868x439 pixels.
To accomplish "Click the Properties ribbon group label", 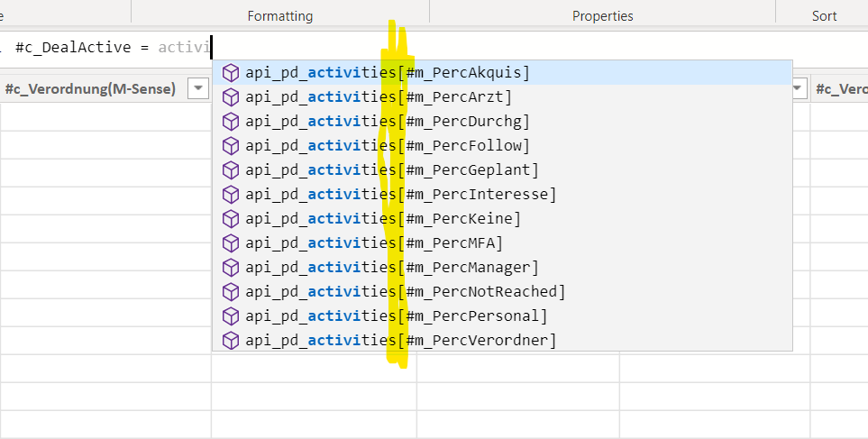I will click(x=603, y=16).
